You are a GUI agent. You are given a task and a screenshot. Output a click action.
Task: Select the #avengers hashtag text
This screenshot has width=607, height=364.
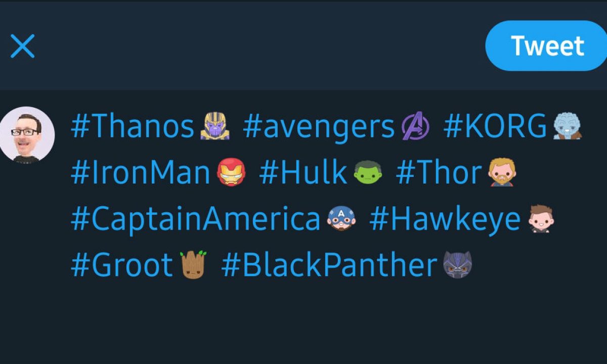pyautogui.click(x=319, y=126)
